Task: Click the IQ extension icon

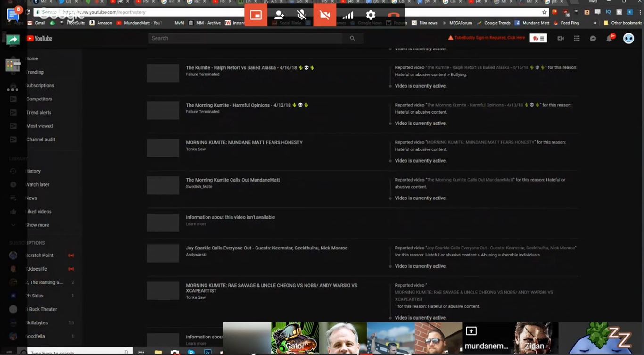Action: pos(608,12)
